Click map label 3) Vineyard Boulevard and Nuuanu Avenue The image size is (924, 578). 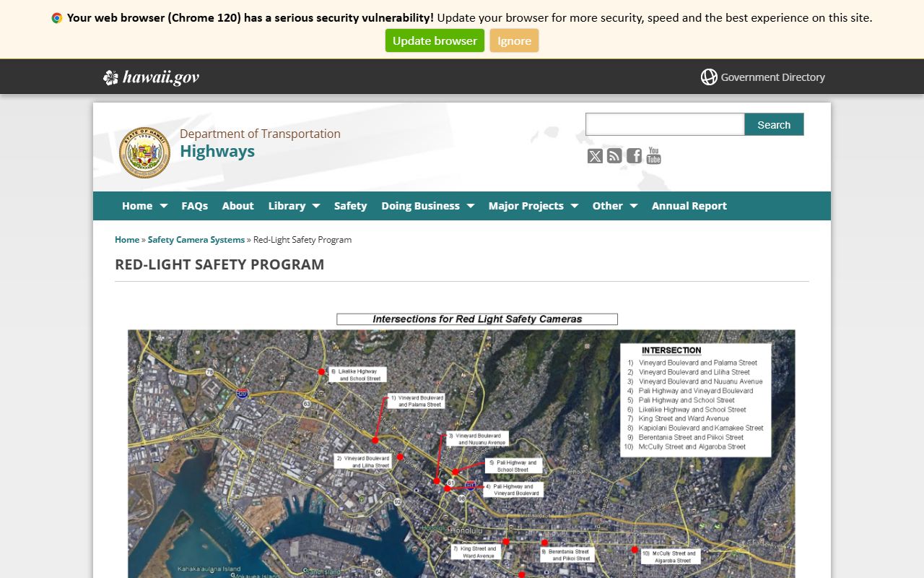coord(476,439)
